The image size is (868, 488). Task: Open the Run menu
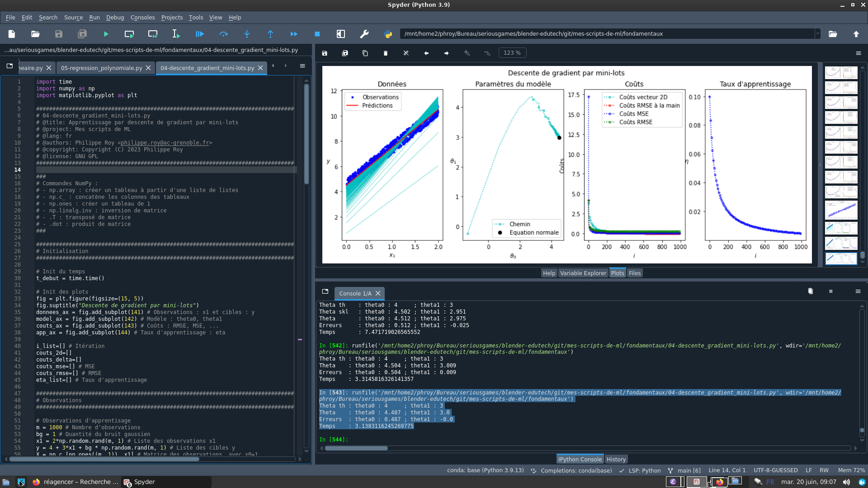click(x=94, y=17)
